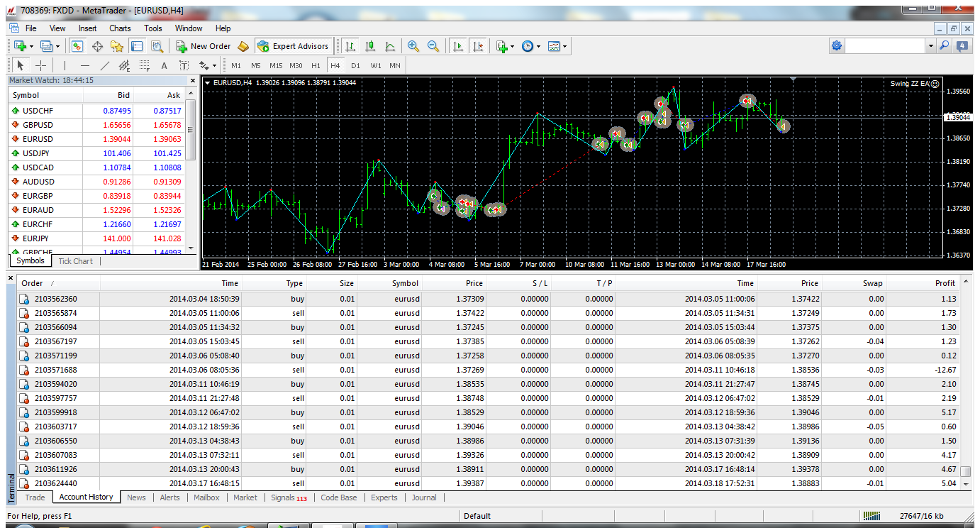Toggle the chart shift option
The width and height of the screenshot is (980, 528).
pyautogui.click(x=477, y=46)
